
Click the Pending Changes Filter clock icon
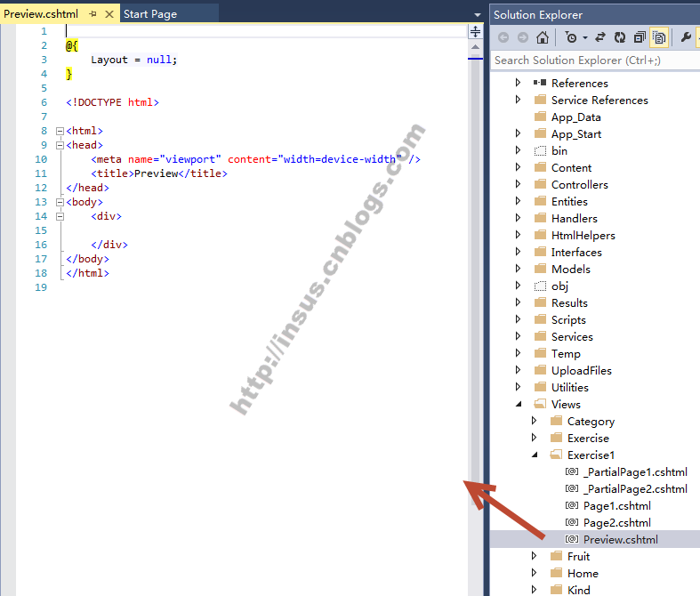[x=571, y=37]
